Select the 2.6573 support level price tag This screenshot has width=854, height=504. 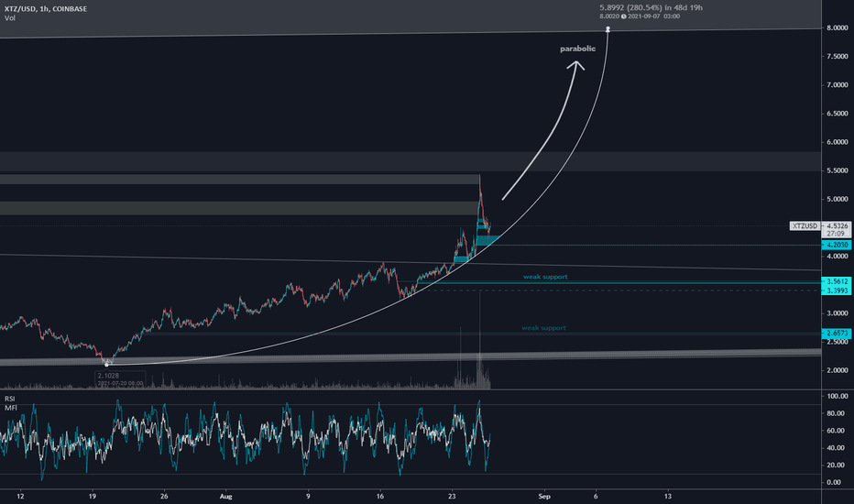pos(837,333)
